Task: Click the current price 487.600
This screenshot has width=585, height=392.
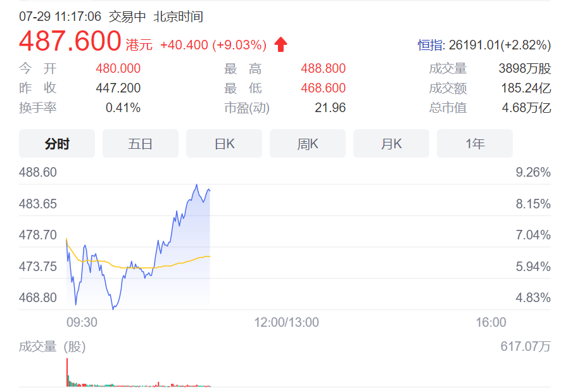Action: pos(70,42)
